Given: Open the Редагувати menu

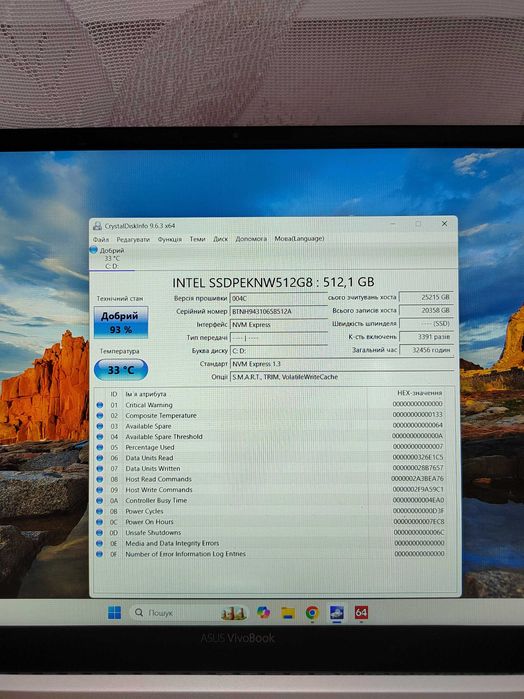Looking at the screenshot, I should pyautogui.click(x=133, y=239).
